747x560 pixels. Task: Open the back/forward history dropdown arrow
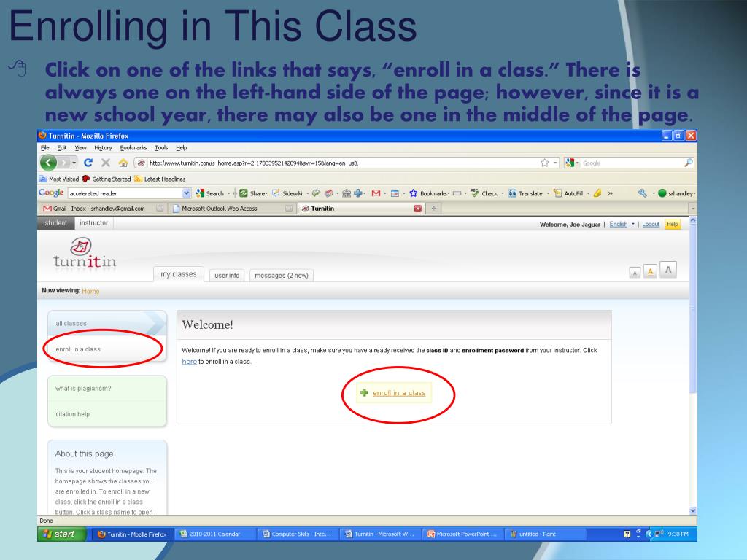click(x=74, y=163)
